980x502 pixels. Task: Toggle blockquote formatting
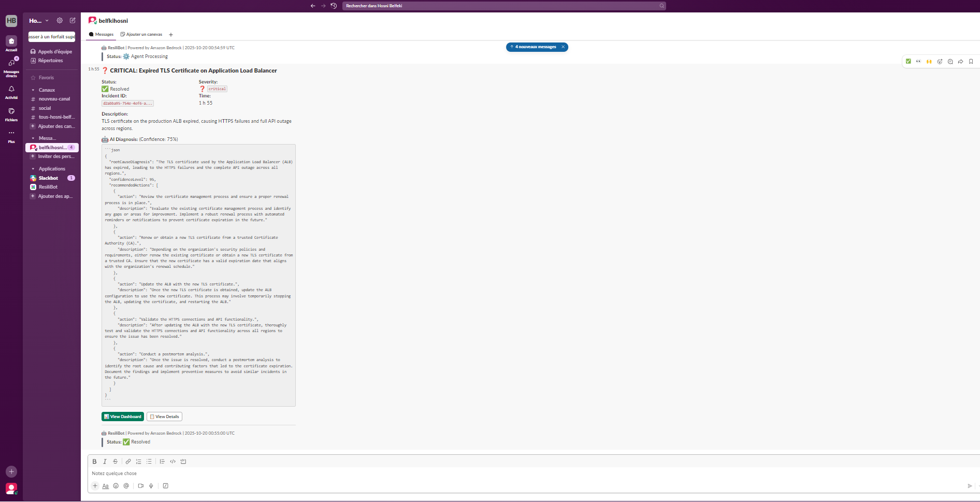(x=162, y=462)
